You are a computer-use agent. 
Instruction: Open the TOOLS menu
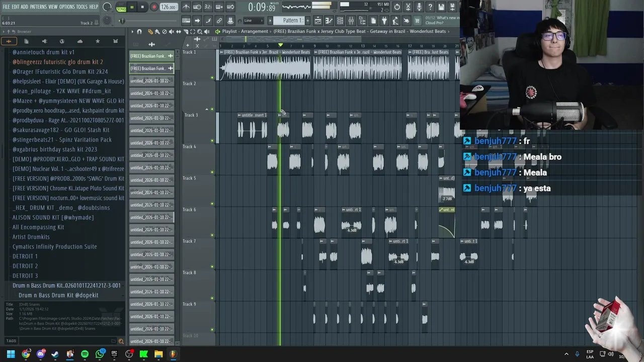coord(82,7)
